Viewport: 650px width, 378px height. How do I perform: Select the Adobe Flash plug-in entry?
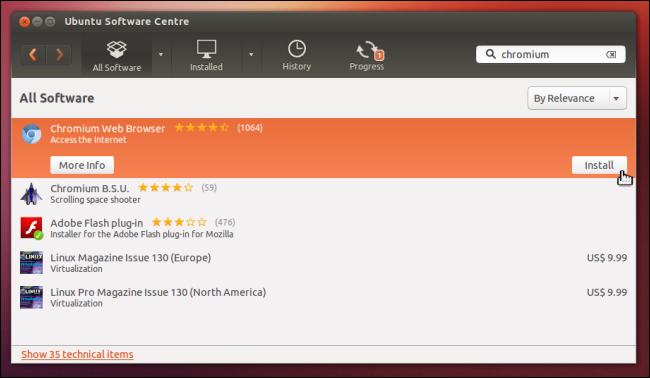(323, 228)
